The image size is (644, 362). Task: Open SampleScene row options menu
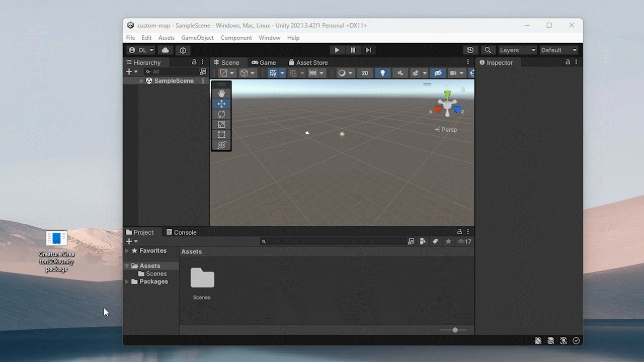[203, 81]
